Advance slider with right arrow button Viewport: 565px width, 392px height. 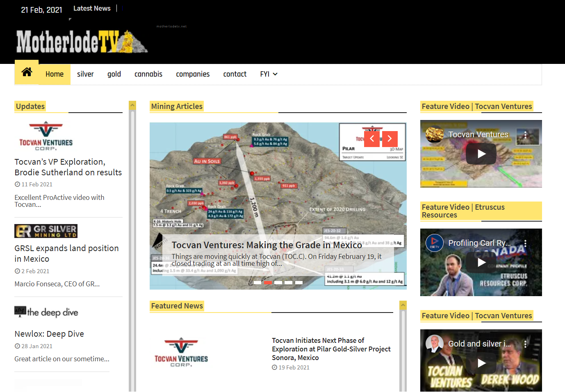(390, 139)
